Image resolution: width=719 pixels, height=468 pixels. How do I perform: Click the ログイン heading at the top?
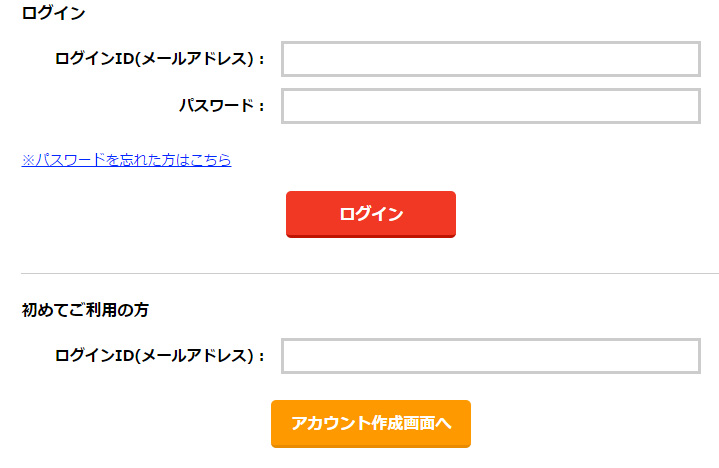coord(54,14)
